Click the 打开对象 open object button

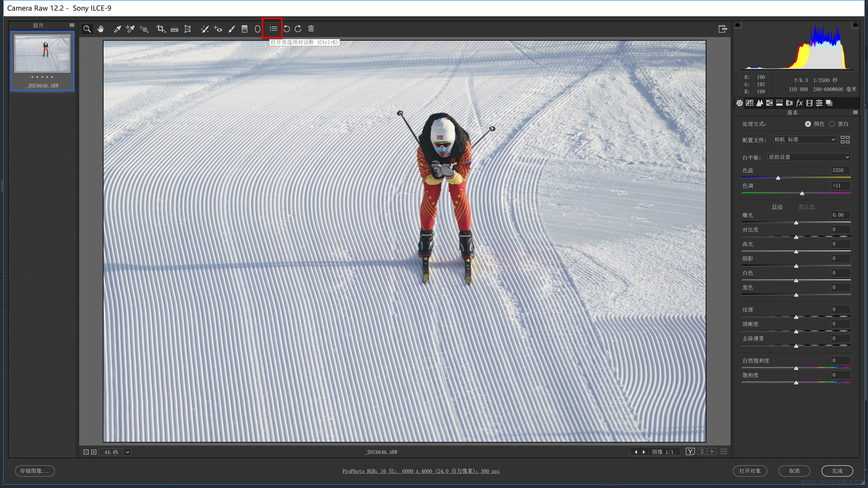tap(750, 471)
